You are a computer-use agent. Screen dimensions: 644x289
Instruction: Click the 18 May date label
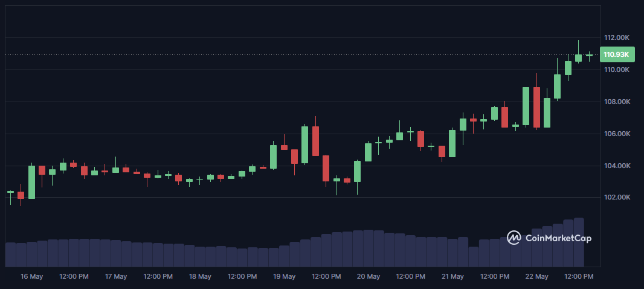(200, 277)
